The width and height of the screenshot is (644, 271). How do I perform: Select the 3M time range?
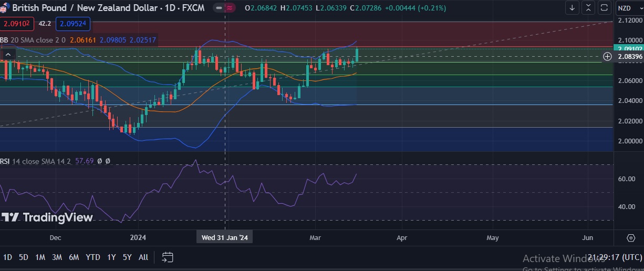point(57,257)
